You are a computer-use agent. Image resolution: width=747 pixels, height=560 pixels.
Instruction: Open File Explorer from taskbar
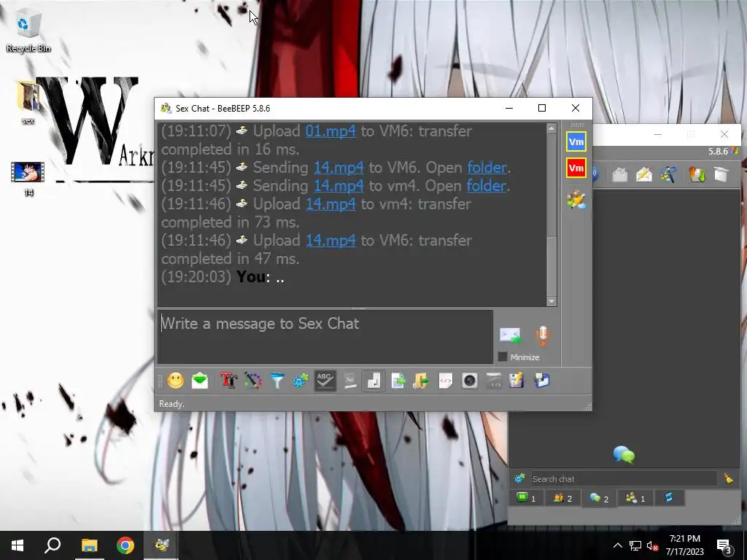pyautogui.click(x=89, y=545)
